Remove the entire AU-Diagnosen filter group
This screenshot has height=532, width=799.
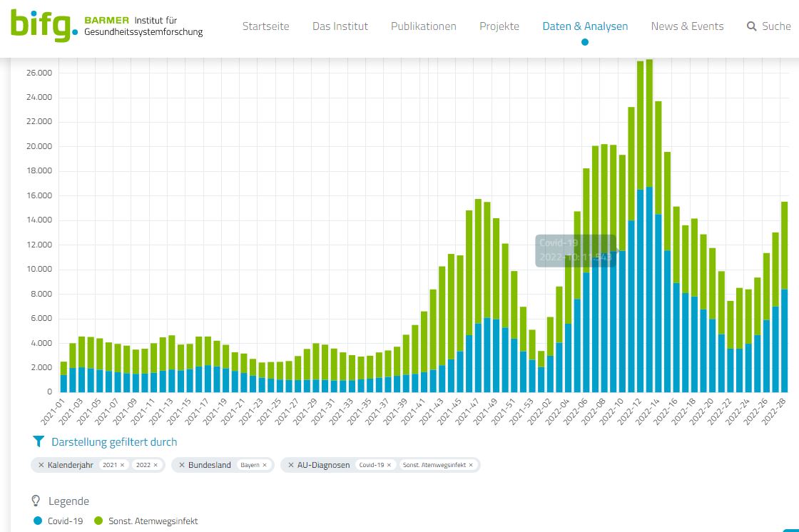point(291,465)
